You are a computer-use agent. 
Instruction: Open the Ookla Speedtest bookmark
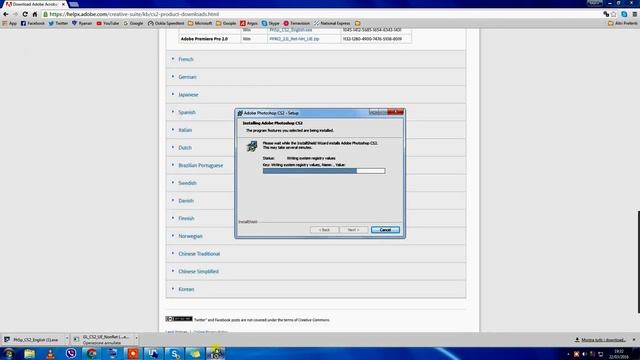[166, 23]
